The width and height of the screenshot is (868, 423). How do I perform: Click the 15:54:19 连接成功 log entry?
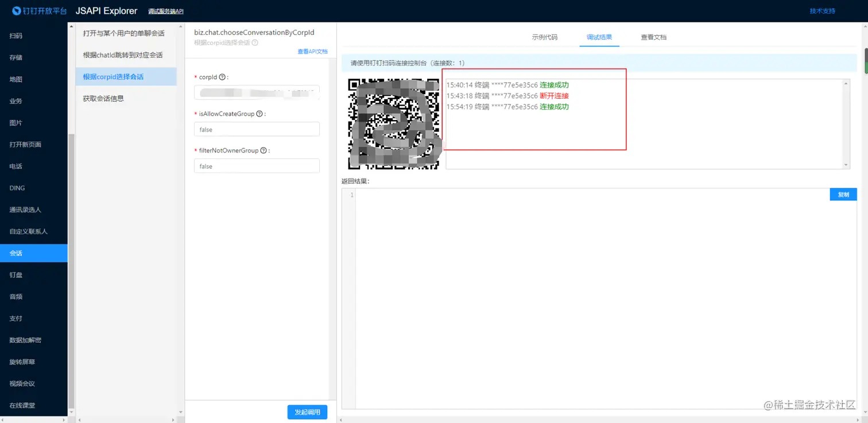[x=507, y=107]
